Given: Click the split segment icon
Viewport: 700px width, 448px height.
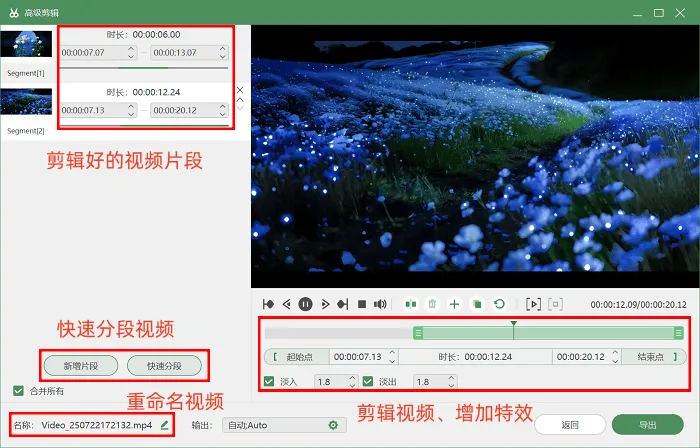Looking at the screenshot, I should click(x=410, y=304).
